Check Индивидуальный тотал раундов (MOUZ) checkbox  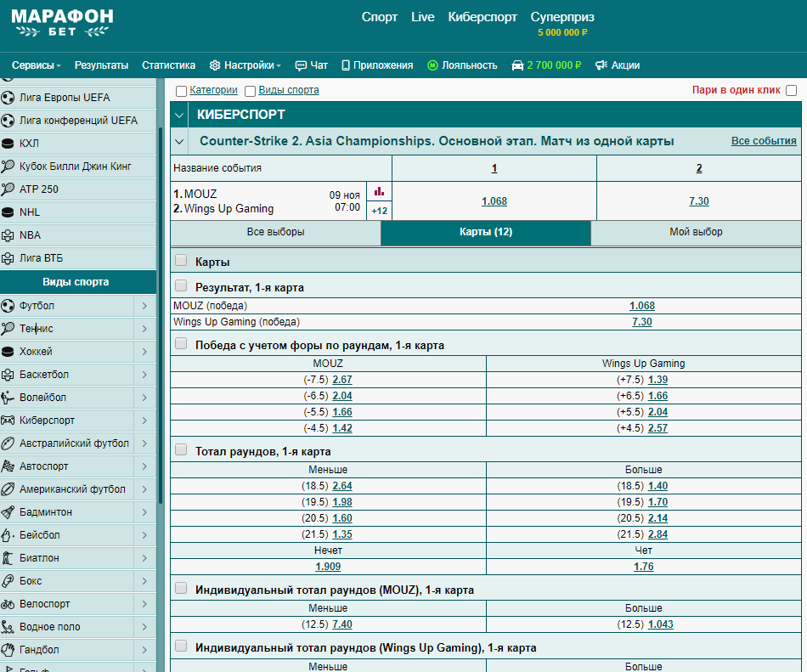click(x=181, y=588)
